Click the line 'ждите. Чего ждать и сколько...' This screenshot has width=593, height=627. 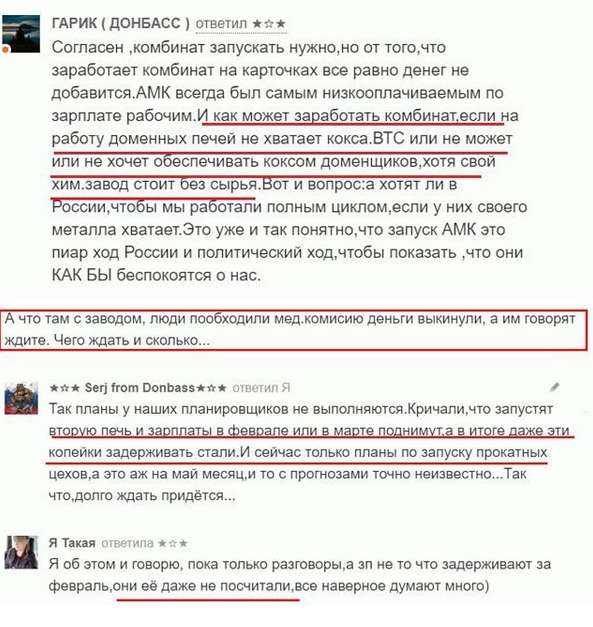[107, 340]
